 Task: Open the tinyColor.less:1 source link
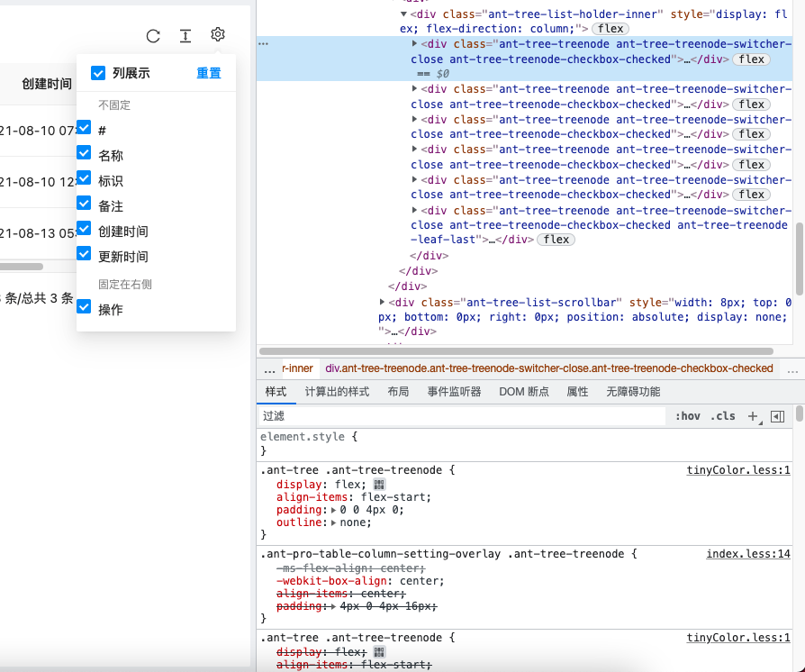(738, 469)
